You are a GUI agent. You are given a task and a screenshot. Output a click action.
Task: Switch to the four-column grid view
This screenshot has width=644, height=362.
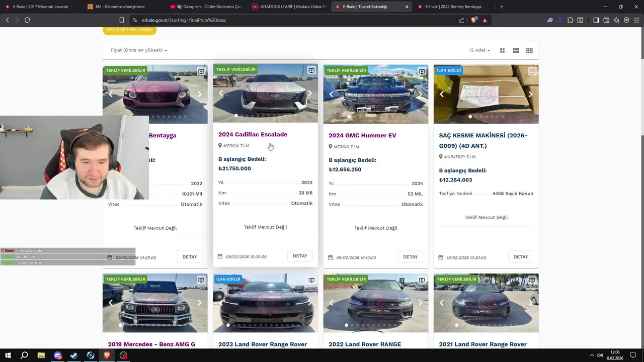pos(529,50)
